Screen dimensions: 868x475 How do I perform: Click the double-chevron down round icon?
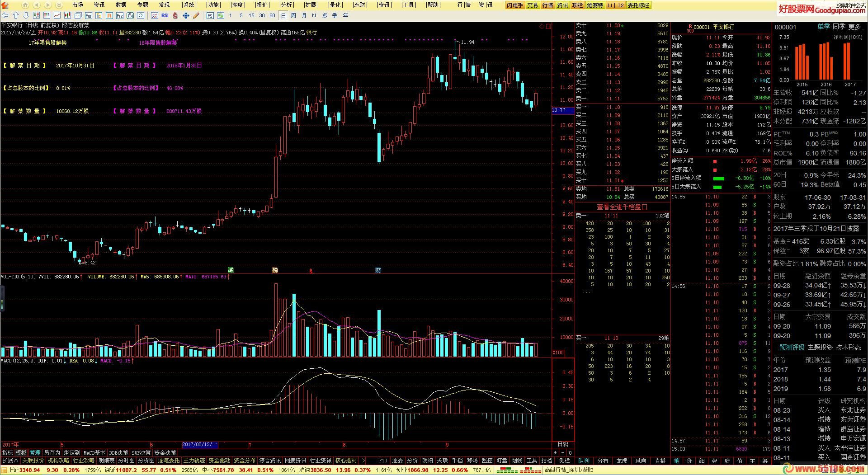pos(59,5)
